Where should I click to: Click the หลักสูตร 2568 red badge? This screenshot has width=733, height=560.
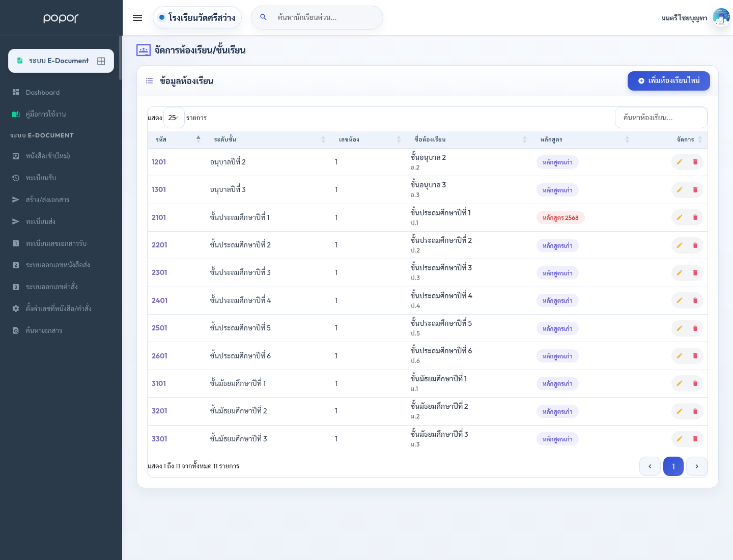(x=560, y=218)
